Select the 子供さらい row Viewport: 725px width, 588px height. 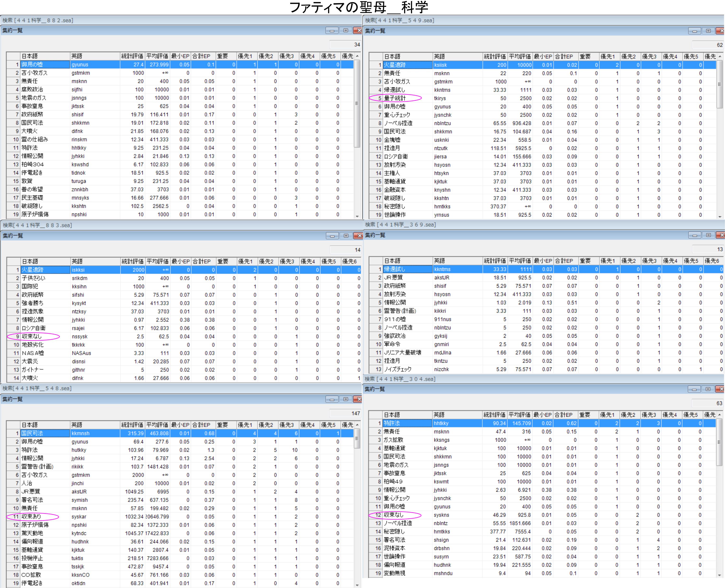pyautogui.click(x=34, y=278)
